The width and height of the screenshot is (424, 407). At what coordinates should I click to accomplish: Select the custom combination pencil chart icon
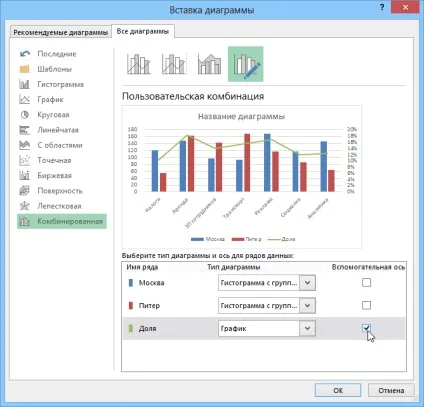pyautogui.click(x=246, y=64)
